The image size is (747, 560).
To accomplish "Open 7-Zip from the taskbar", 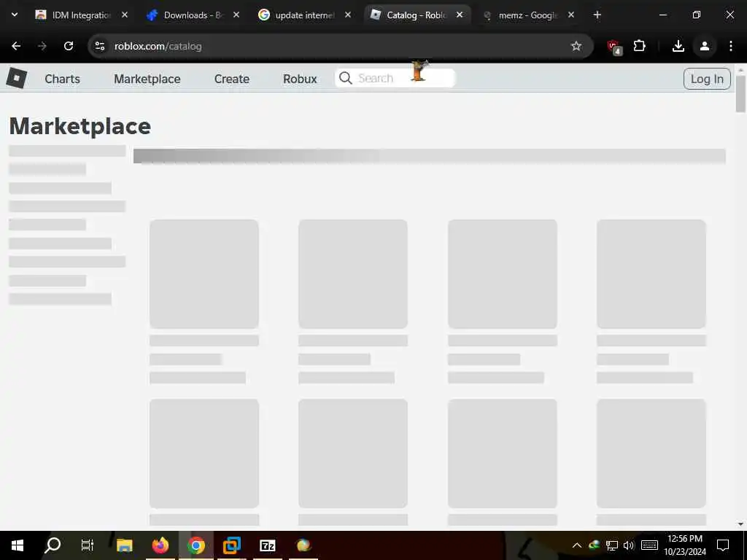I will (x=267, y=545).
